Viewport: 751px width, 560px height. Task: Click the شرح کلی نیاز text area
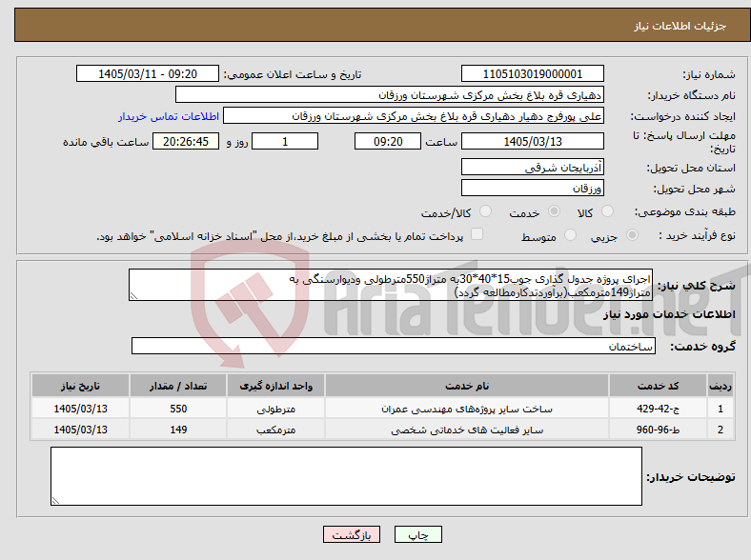tap(391, 285)
